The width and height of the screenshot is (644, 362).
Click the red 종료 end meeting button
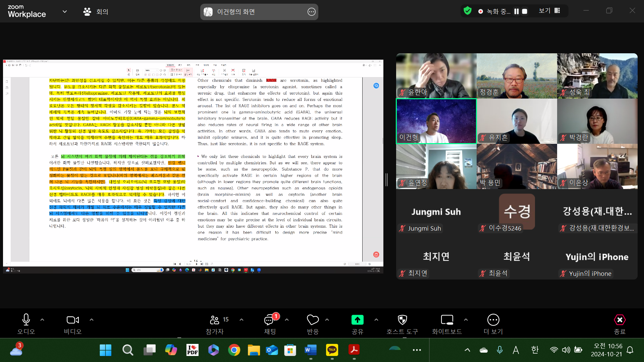click(x=620, y=324)
